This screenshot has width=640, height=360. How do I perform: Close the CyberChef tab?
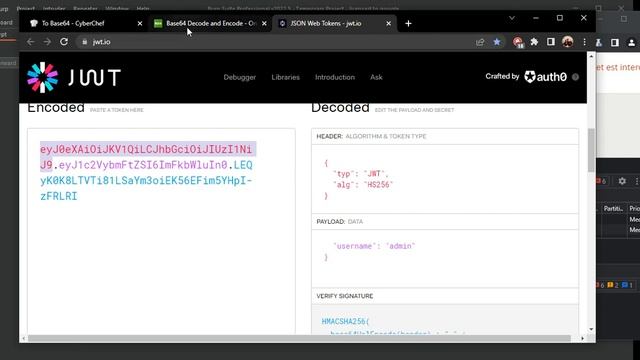(140, 24)
